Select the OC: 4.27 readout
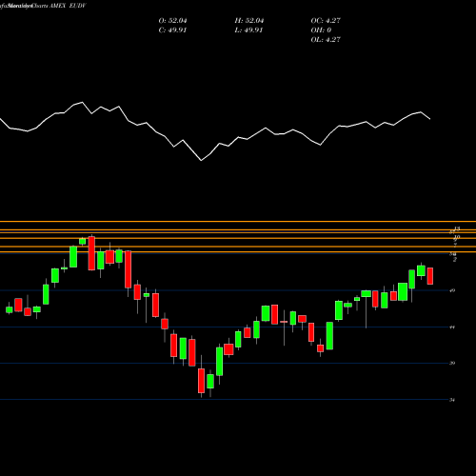Viewport: 476px width, 476px height. point(326,21)
